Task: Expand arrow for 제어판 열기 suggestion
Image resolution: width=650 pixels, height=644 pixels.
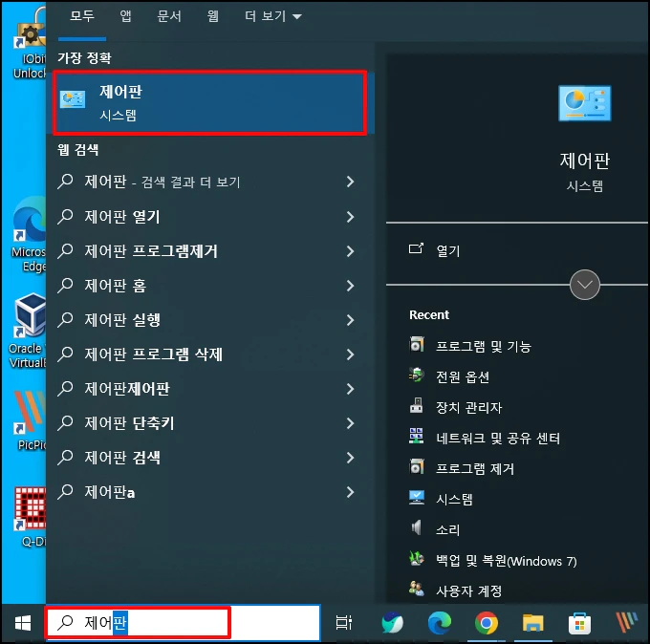Action: pyautogui.click(x=350, y=217)
